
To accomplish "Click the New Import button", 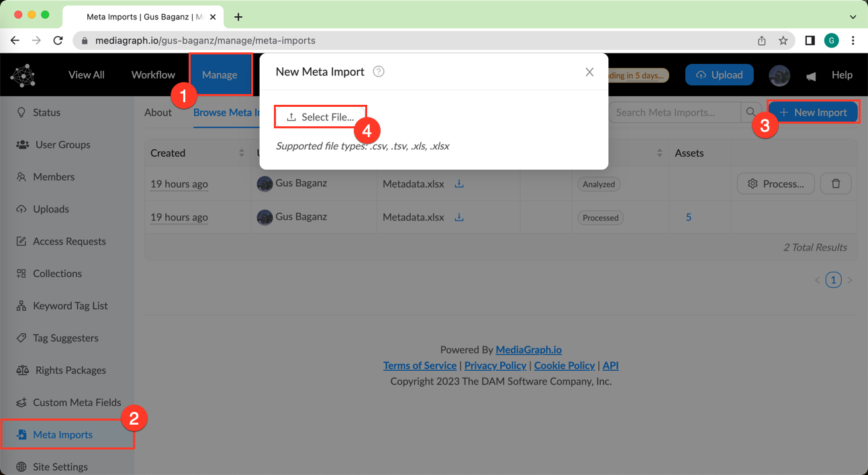I will [x=813, y=112].
